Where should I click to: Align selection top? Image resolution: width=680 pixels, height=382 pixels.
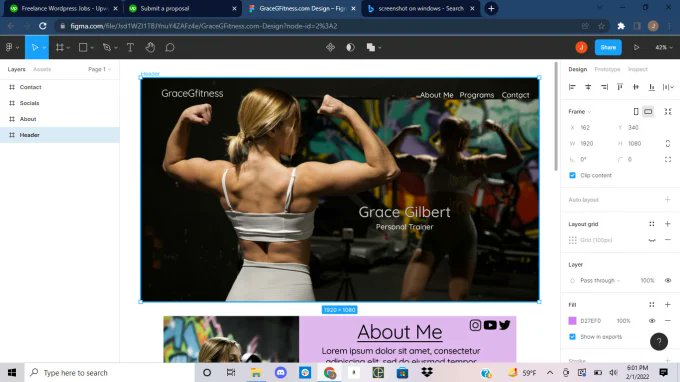click(620, 87)
